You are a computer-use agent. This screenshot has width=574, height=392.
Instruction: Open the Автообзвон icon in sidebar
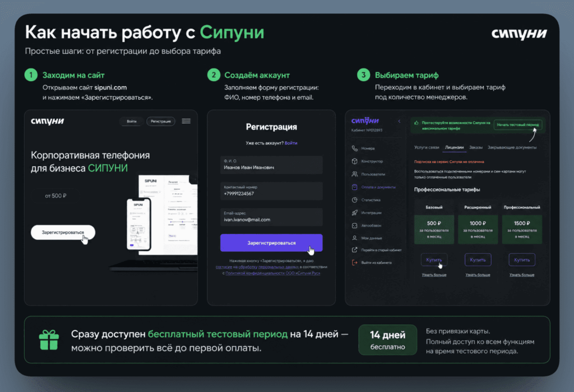tap(354, 226)
